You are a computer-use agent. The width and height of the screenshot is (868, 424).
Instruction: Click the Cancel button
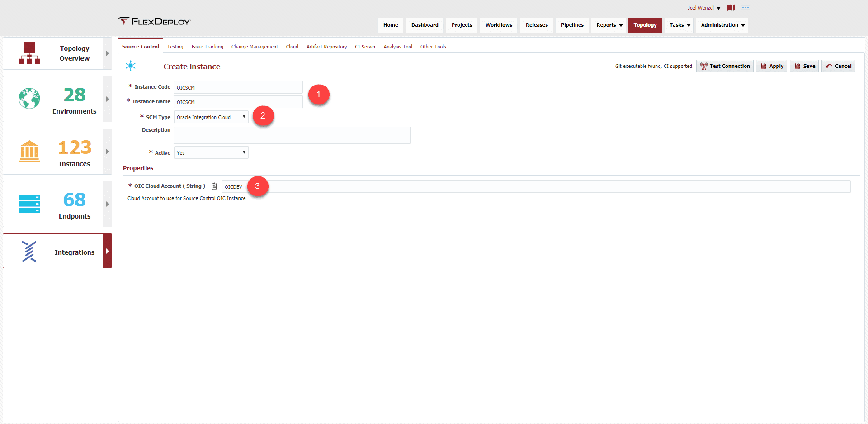(x=838, y=66)
